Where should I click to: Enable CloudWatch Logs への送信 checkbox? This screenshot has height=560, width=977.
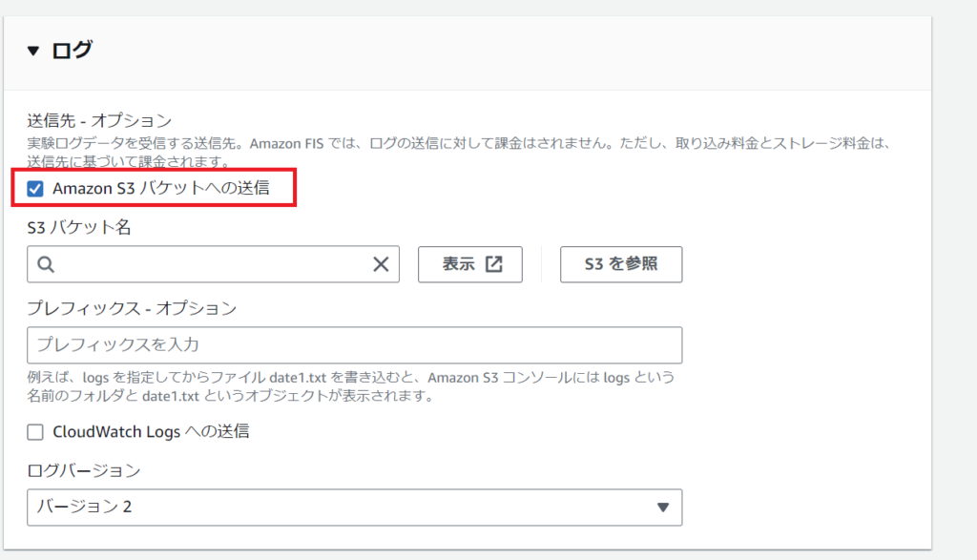(x=35, y=431)
